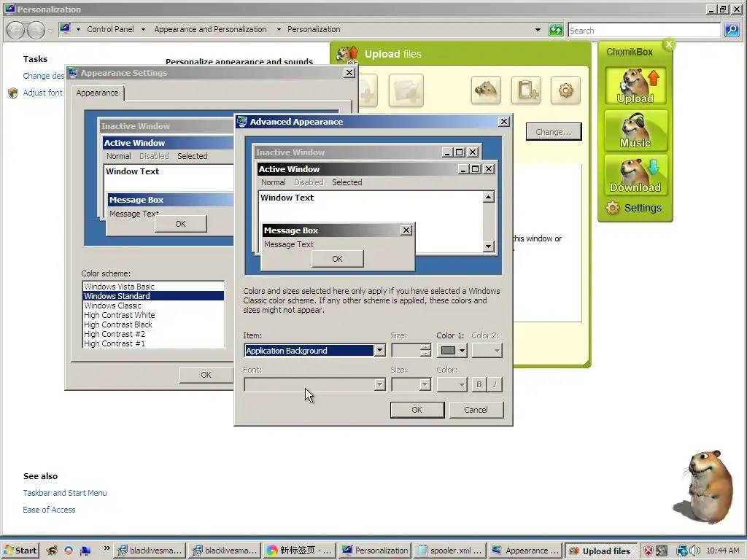Open the Start menu
This screenshot has height=560, width=747.
click(x=20, y=551)
